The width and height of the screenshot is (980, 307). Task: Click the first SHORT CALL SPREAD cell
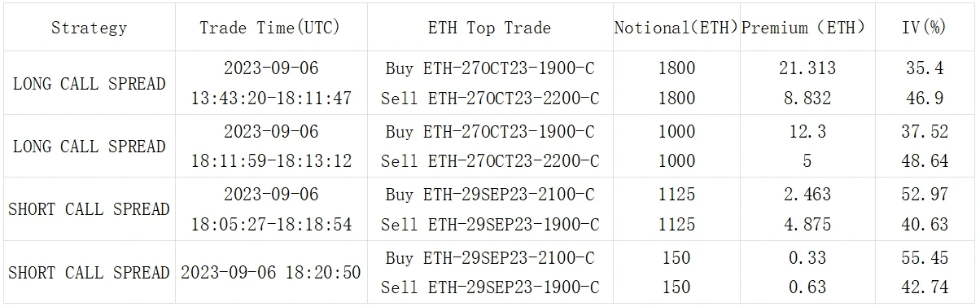(x=89, y=209)
